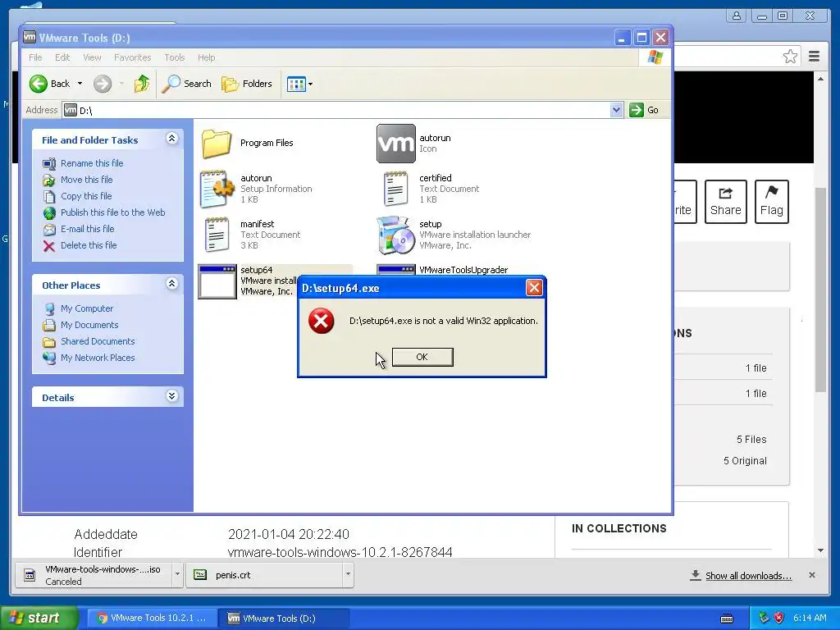Go up one folder level

(x=142, y=84)
